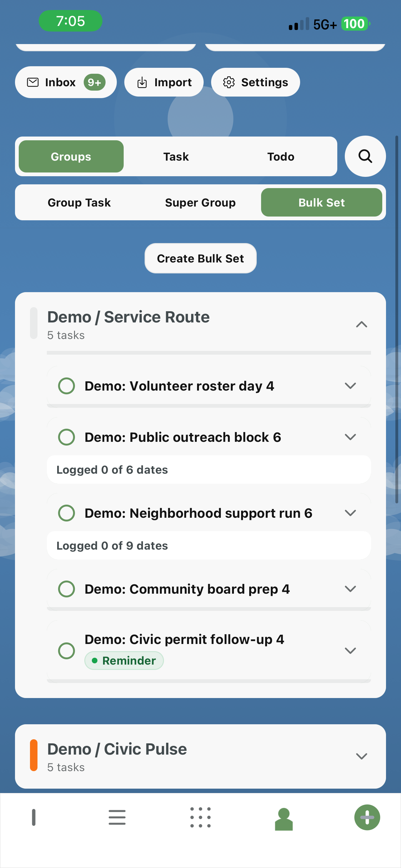Check off Demo: Volunteer roster day 4
Screen dimensions: 401x868
66,386
